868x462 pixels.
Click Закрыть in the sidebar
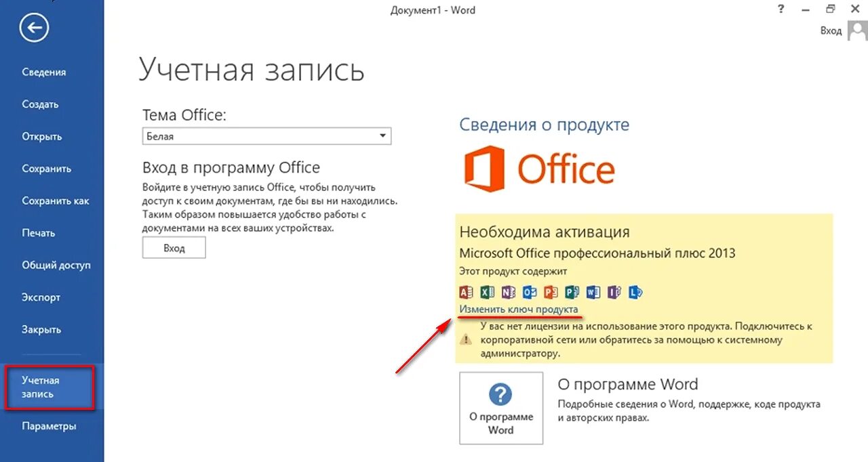[41, 329]
